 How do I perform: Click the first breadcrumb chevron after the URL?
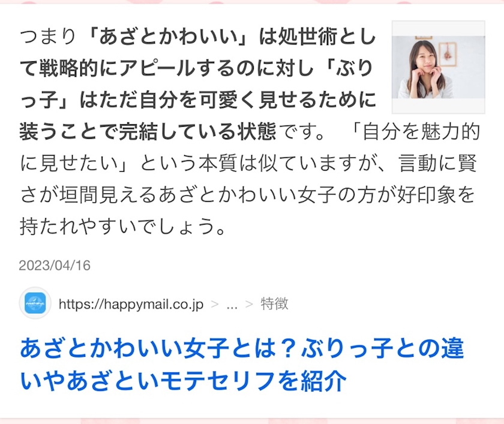(x=215, y=304)
